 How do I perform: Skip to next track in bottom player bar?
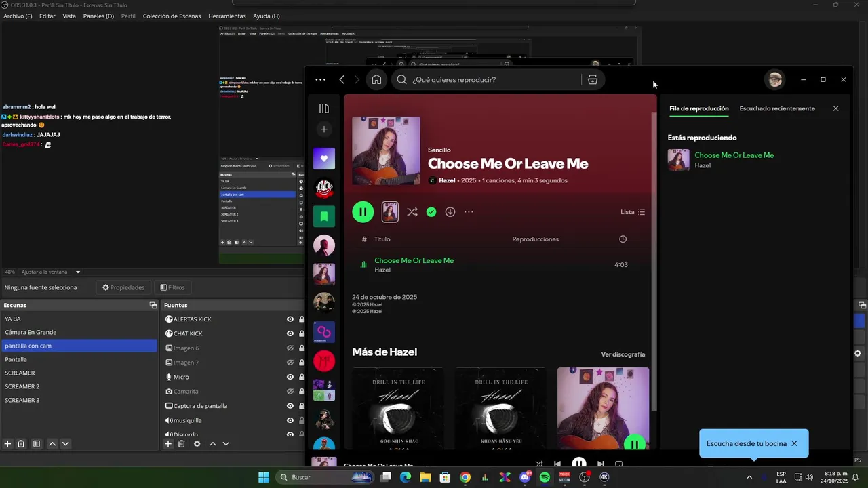click(x=600, y=464)
